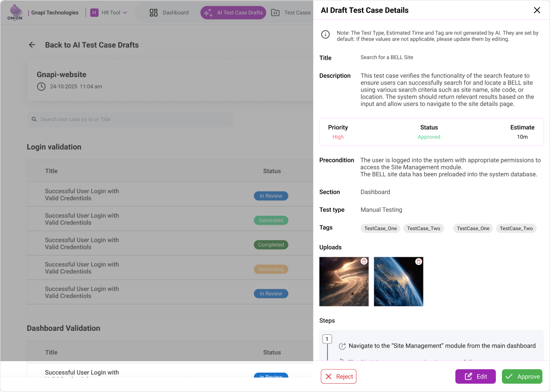
Task: Approve the draft test case
Action: tap(522, 377)
